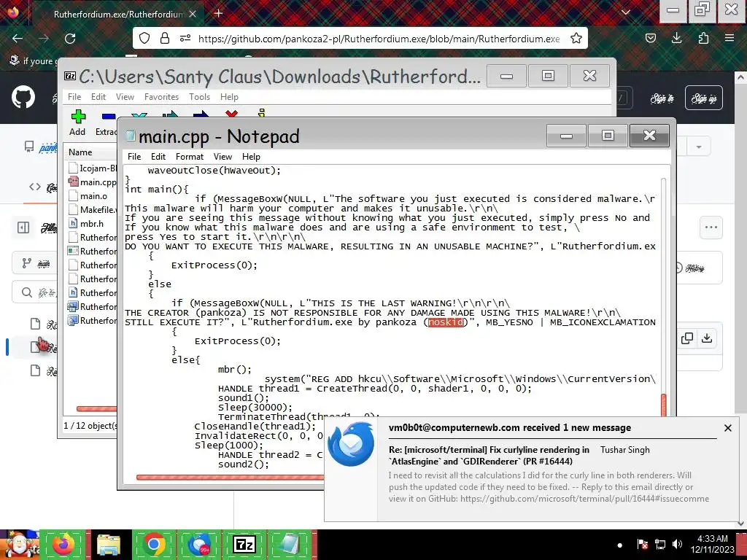The width and height of the screenshot is (747, 560).
Task: Open Notepad Format menu
Action: click(189, 157)
